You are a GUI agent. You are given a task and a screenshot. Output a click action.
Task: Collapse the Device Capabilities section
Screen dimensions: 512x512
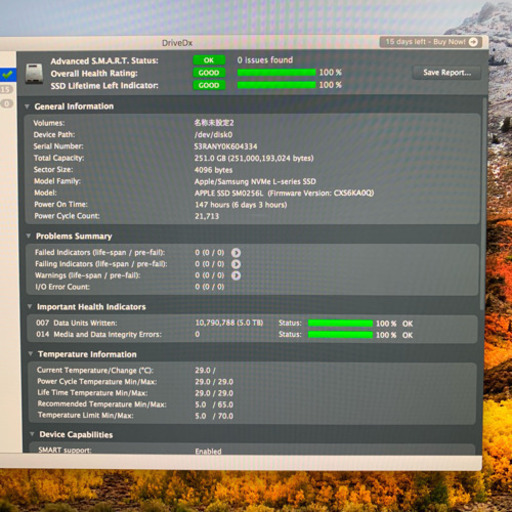[32, 434]
